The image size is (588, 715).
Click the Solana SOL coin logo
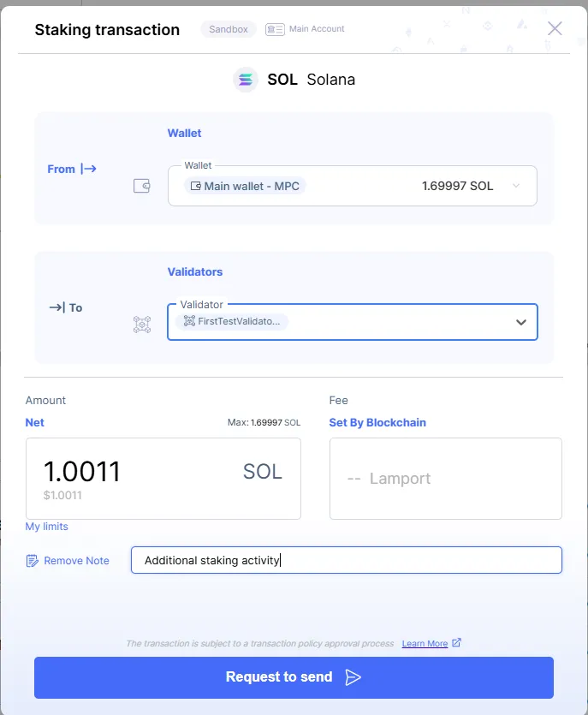246,80
